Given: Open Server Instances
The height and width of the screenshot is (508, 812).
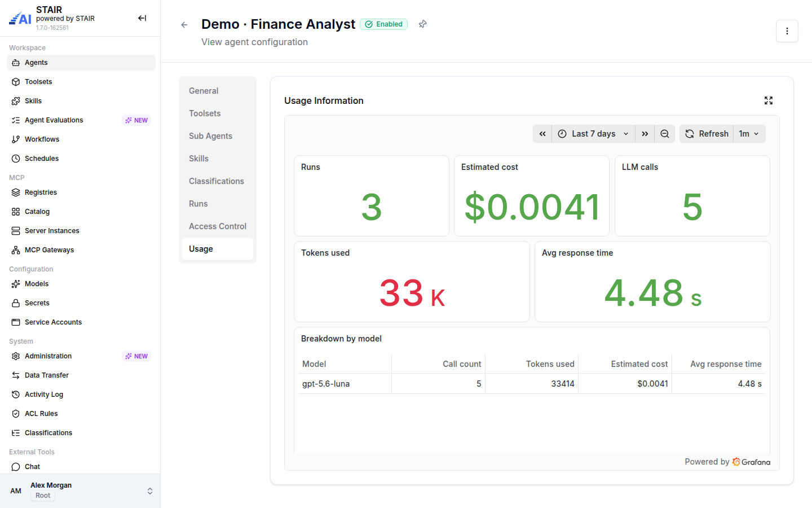Looking at the screenshot, I should (x=81, y=231).
